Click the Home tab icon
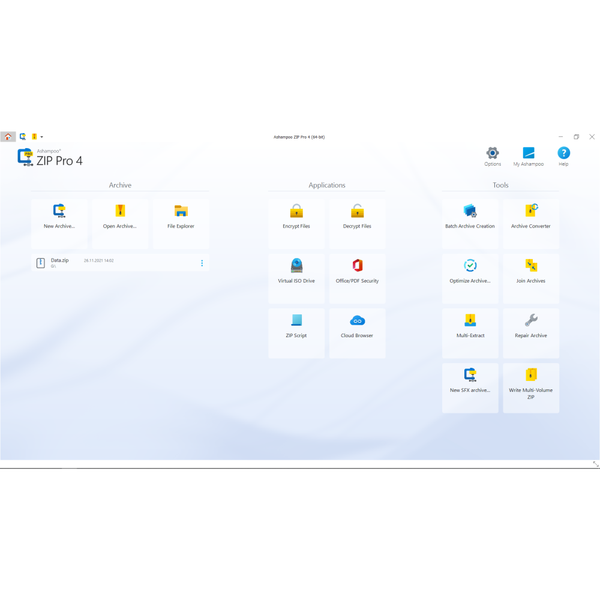Image resolution: width=600 pixels, height=600 pixels. (x=8, y=137)
